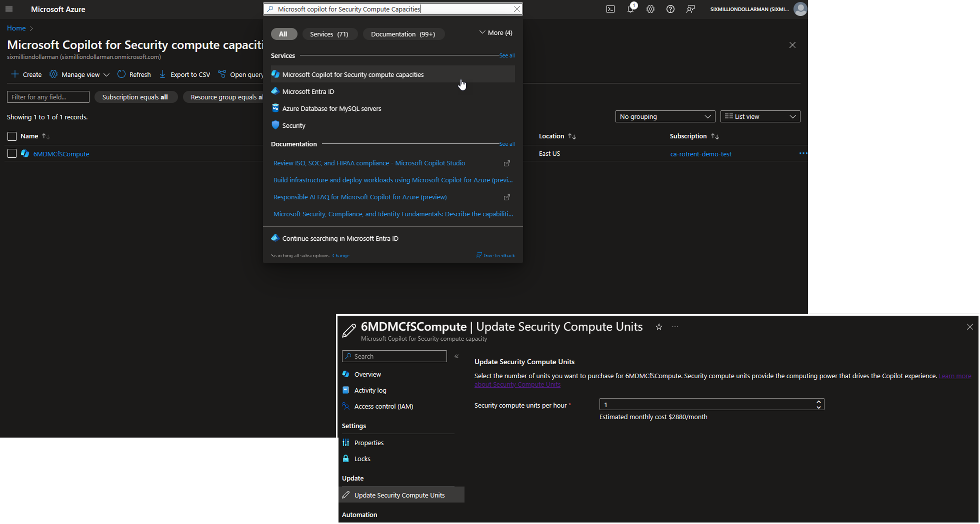Click the Filter for any field box

[x=48, y=97]
